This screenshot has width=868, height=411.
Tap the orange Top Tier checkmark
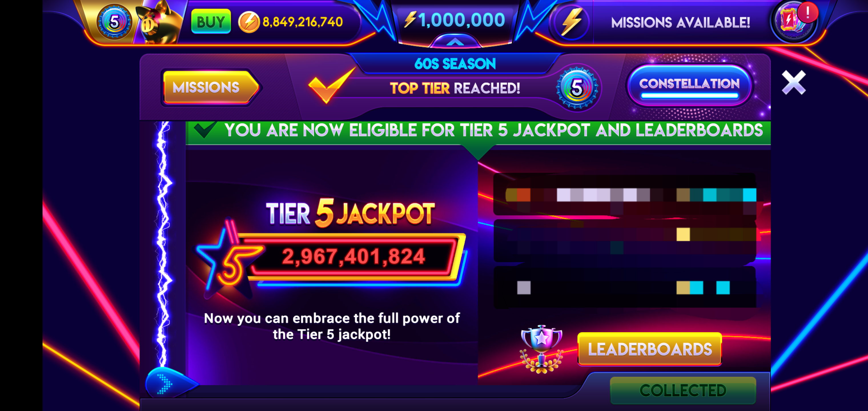331,86
